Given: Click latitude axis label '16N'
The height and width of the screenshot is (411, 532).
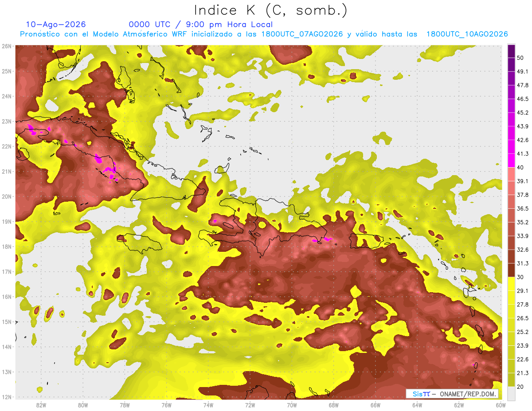Looking at the screenshot, I should (x=7, y=297).
